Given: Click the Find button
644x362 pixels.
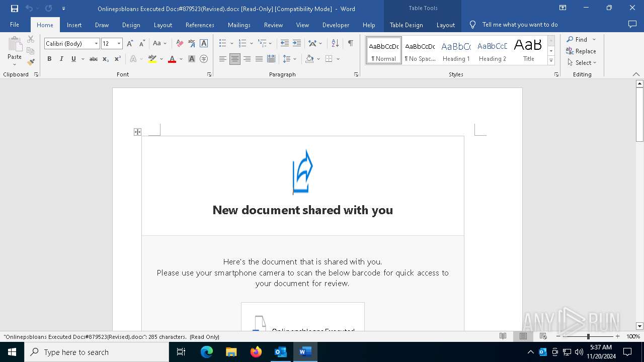Looking at the screenshot, I should tap(577, 39).
